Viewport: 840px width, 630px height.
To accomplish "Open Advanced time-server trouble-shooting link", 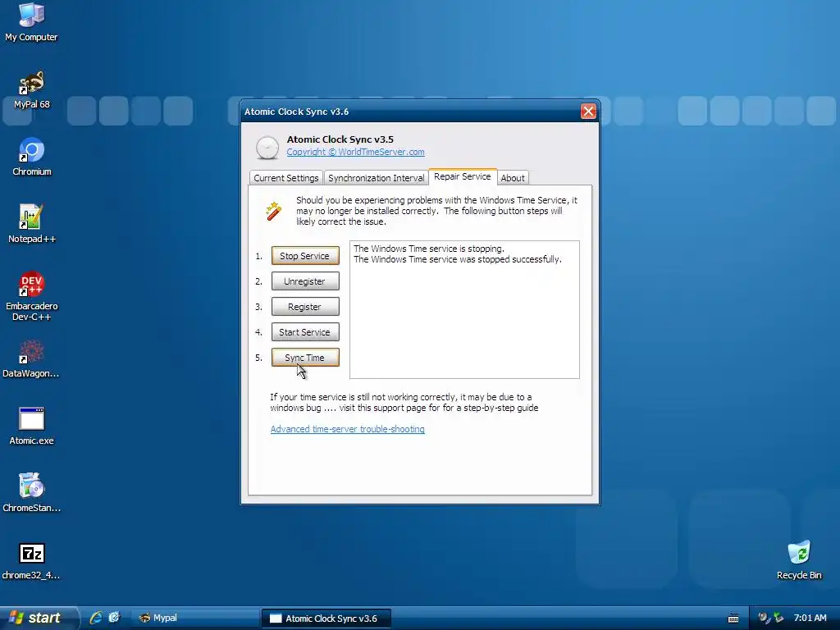I will pyautogui.click(x=347, y=429).
